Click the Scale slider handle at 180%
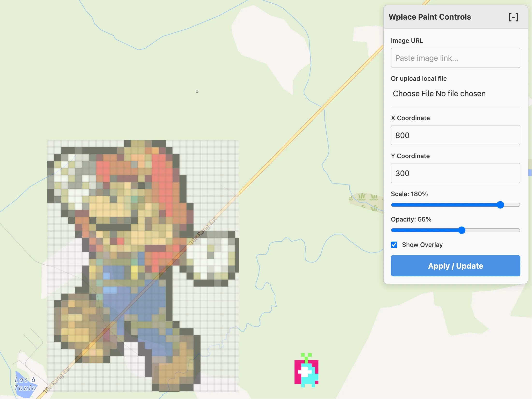The width and height of the screenshot is (532, 399). point(501,205)
